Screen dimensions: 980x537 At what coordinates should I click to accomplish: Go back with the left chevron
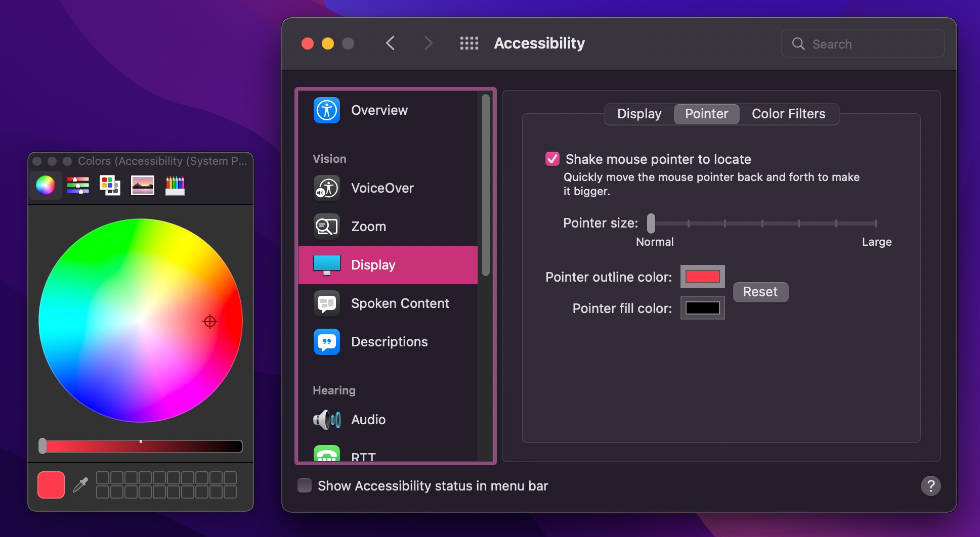pos(390,43)
